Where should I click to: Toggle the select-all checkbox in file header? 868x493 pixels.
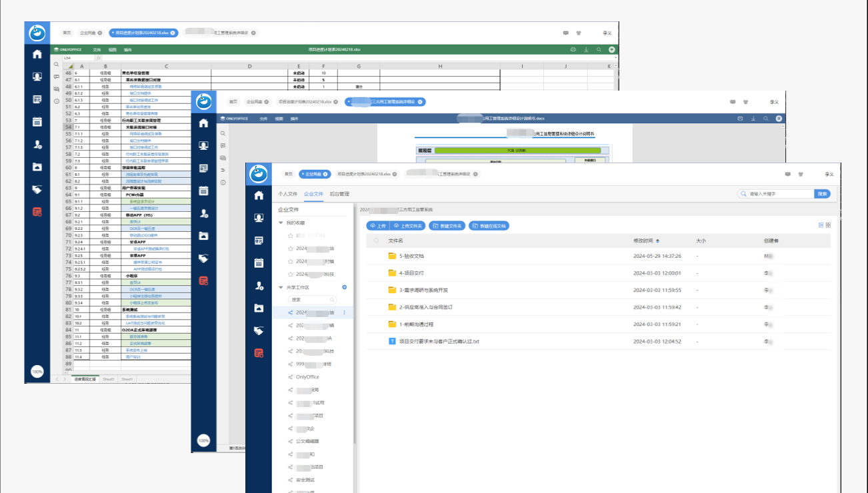coord(376,241)
